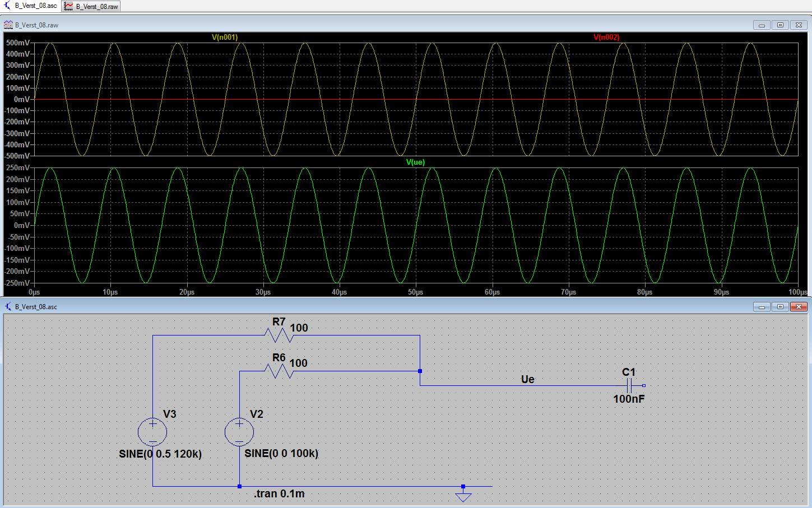This screenshot has height=508, width=812.
Task: Close the B_Verst_08.asc schematic window
Action: click(x=799, y=307)
